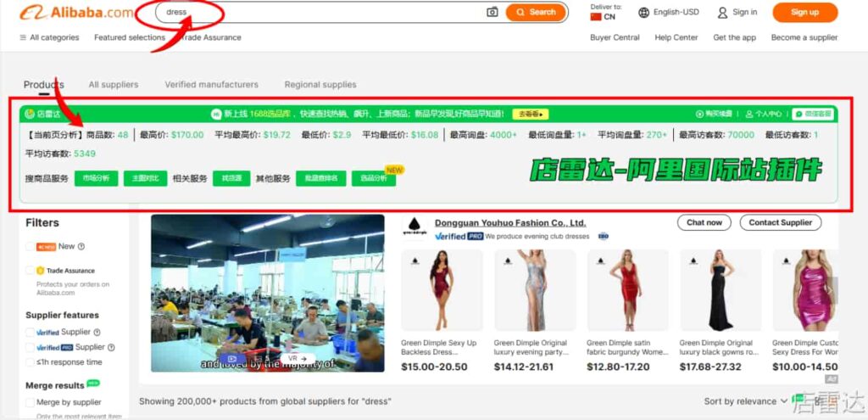The image size is (868, 420).
Task: Click the 选品分析 NEW button
Action: [x=374, y=178]
